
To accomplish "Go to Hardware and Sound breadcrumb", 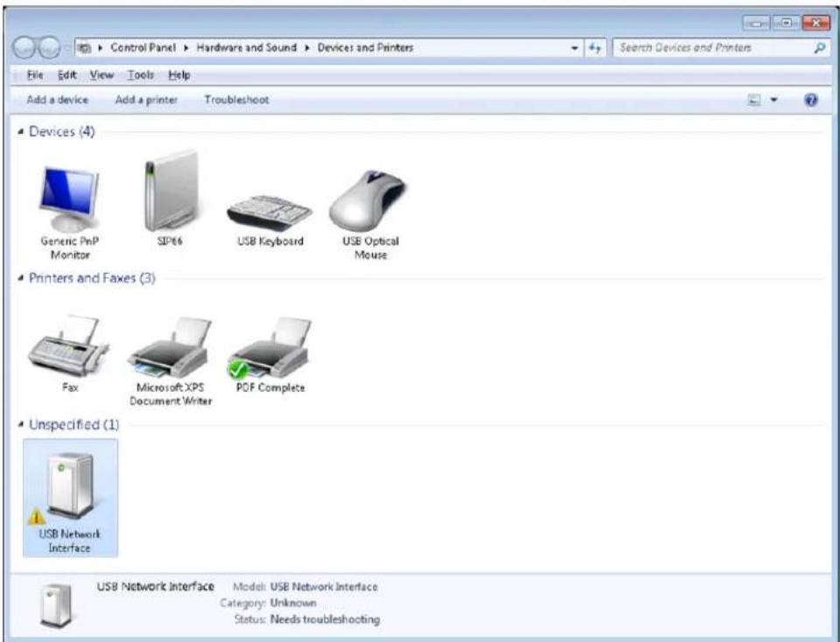I will [x=247, y=47].
